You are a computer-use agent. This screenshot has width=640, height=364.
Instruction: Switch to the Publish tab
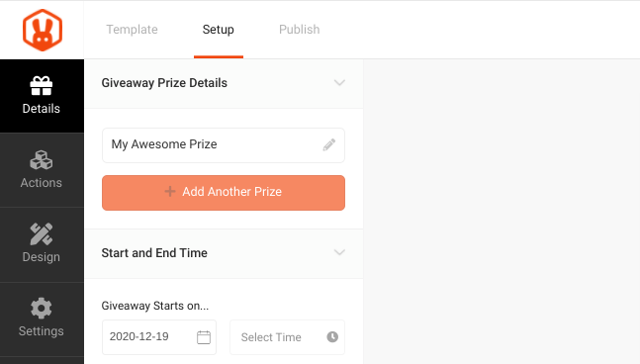pyautogui.click(x=299, y=30)
